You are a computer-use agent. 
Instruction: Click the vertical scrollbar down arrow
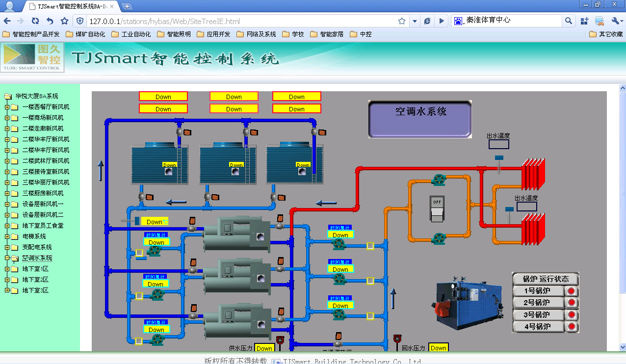point(623,347)
